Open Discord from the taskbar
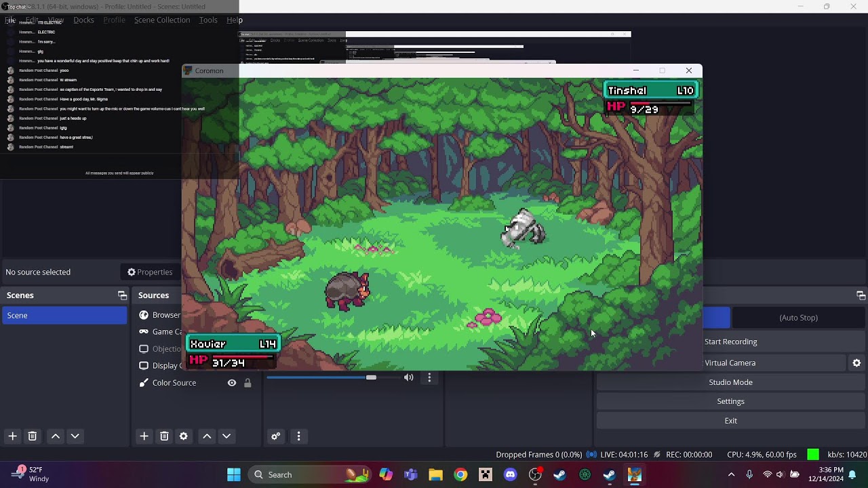The height and width of the screenshot is (488, 868). pos(511,474)
